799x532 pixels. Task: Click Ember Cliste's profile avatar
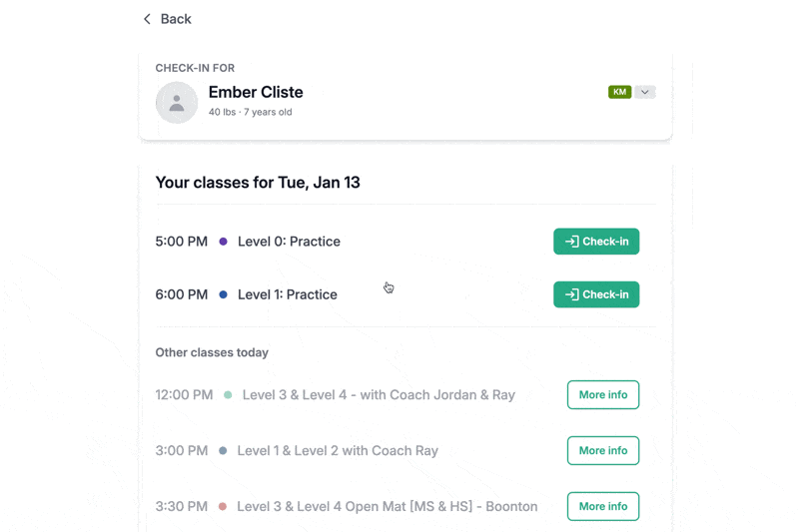(x=177, y=102)
